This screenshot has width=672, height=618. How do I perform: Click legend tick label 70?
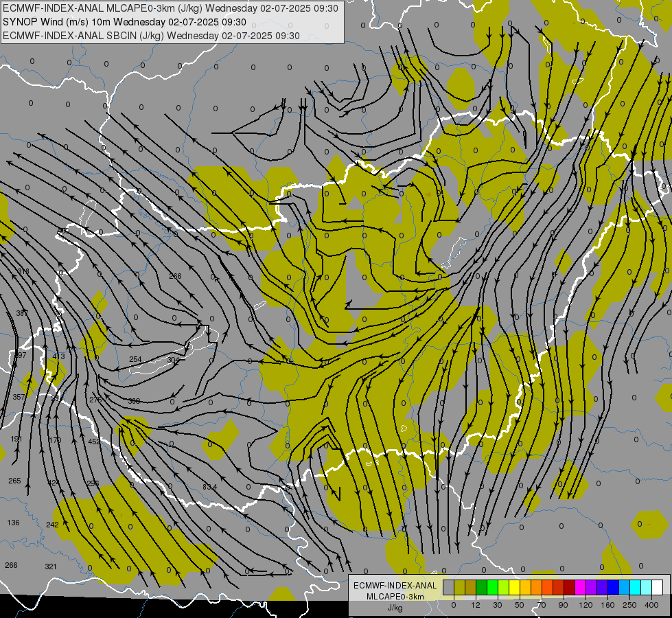[x=542, y=605]
